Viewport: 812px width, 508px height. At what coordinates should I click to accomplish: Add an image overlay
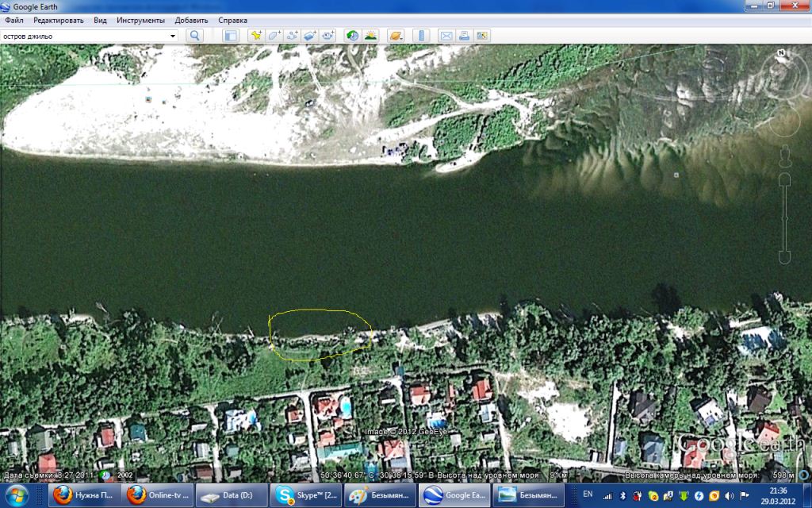tap(310, 36)
